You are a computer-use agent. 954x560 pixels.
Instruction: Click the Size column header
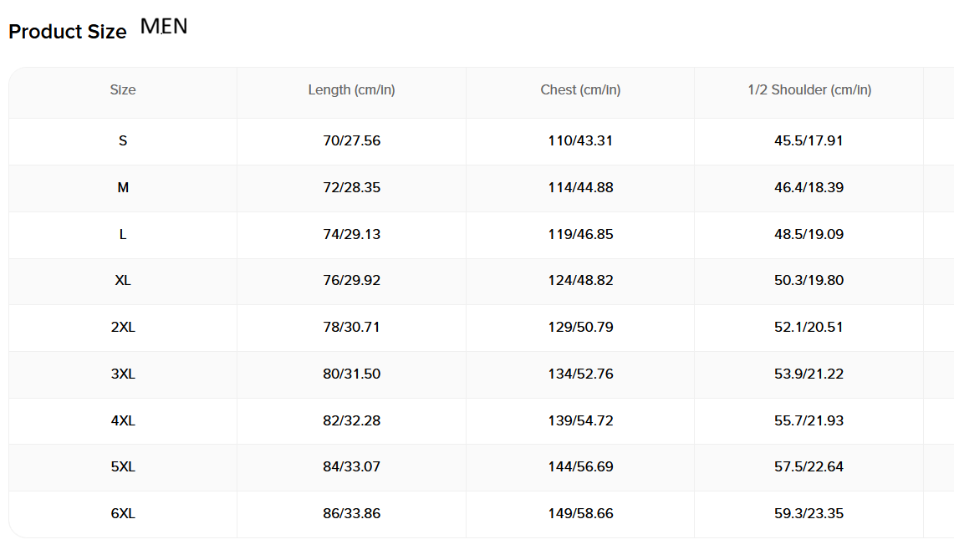(x=123, y=90)
